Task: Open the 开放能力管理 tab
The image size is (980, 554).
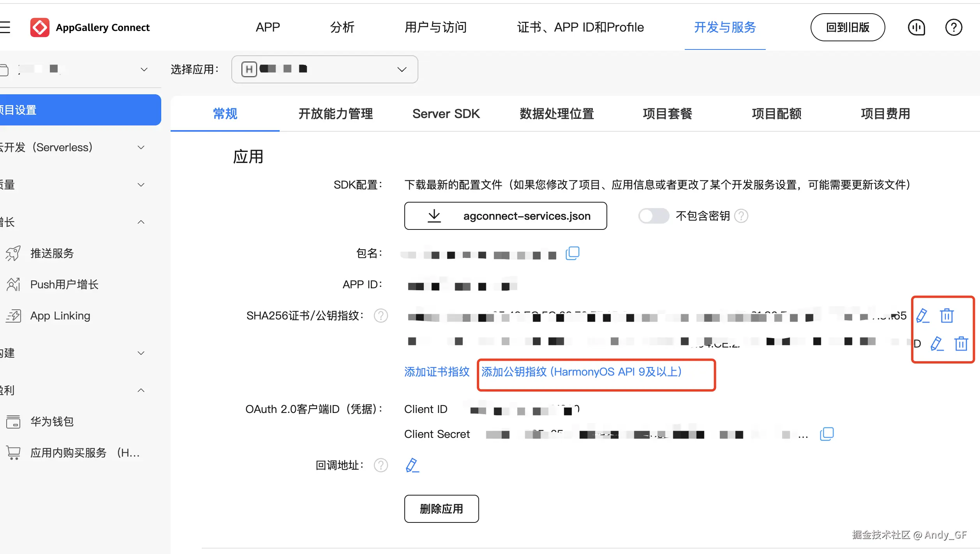Action: tap(335, 114)
